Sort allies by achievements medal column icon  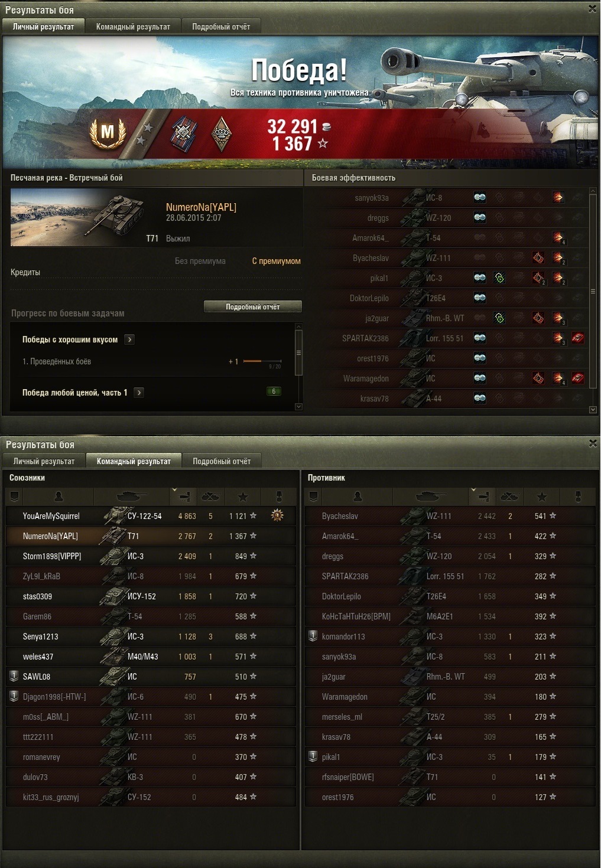point(279,497)
